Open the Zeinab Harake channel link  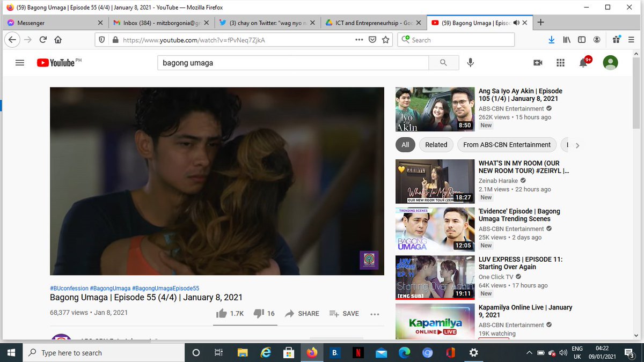click(499, 181)
